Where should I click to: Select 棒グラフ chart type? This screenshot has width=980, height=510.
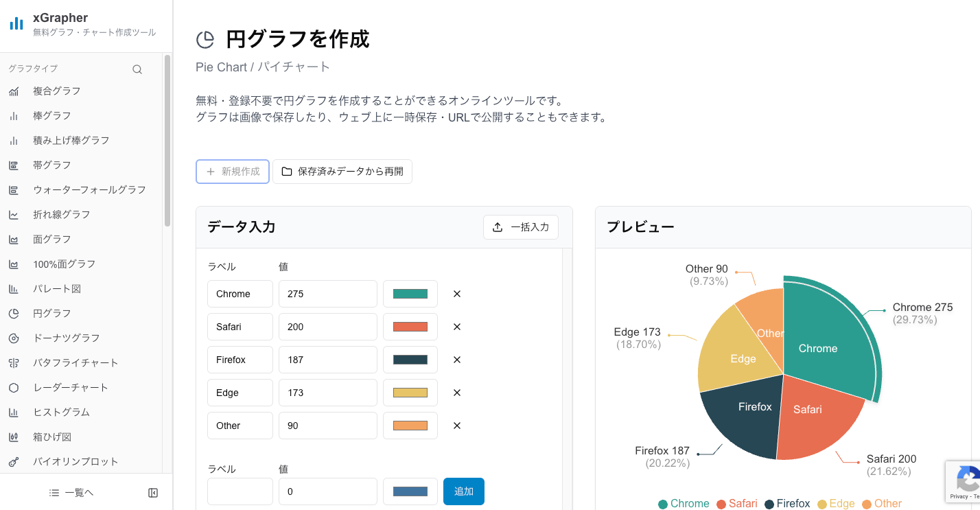point(51,115)
